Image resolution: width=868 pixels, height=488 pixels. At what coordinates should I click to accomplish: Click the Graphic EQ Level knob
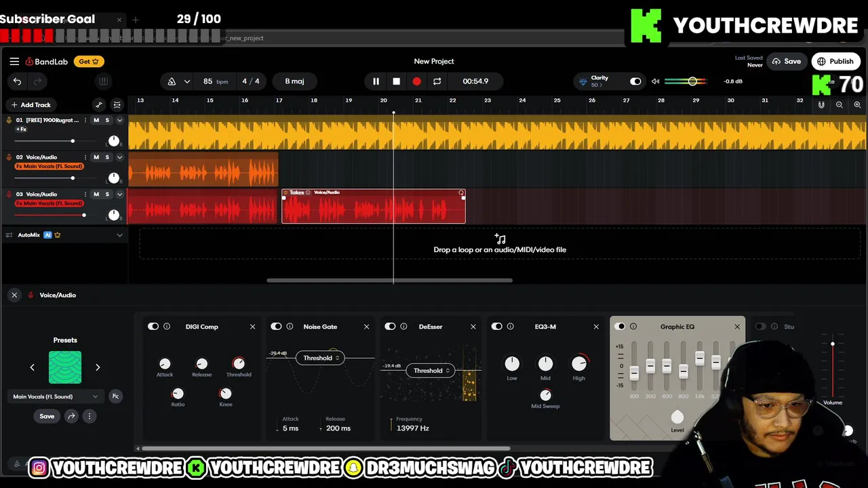click(677, 417)
